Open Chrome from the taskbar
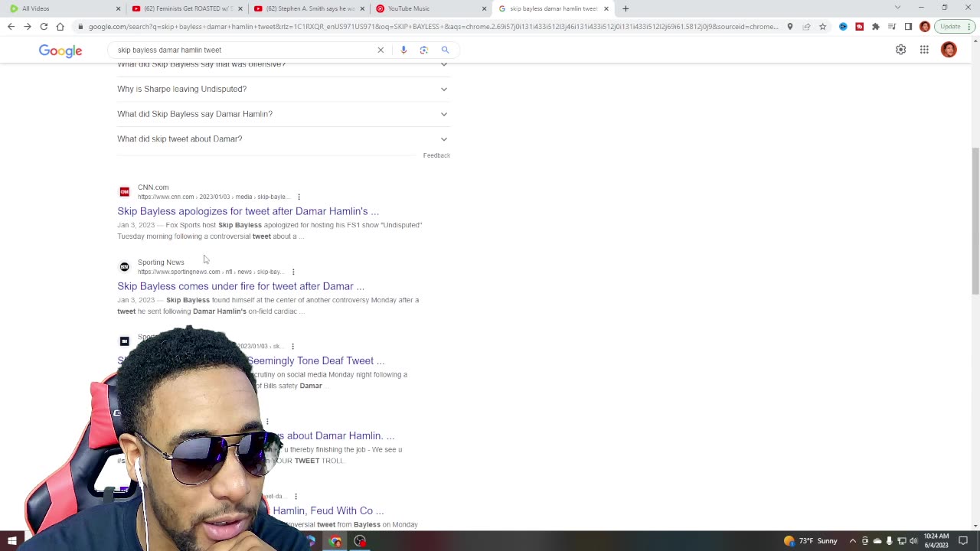The image size is (980, 551). point(335,541)
